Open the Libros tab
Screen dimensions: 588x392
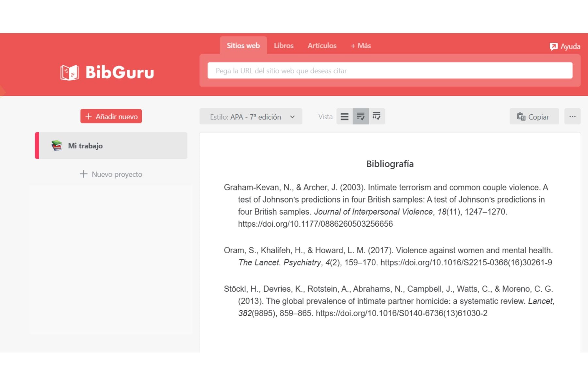(284, 46)
